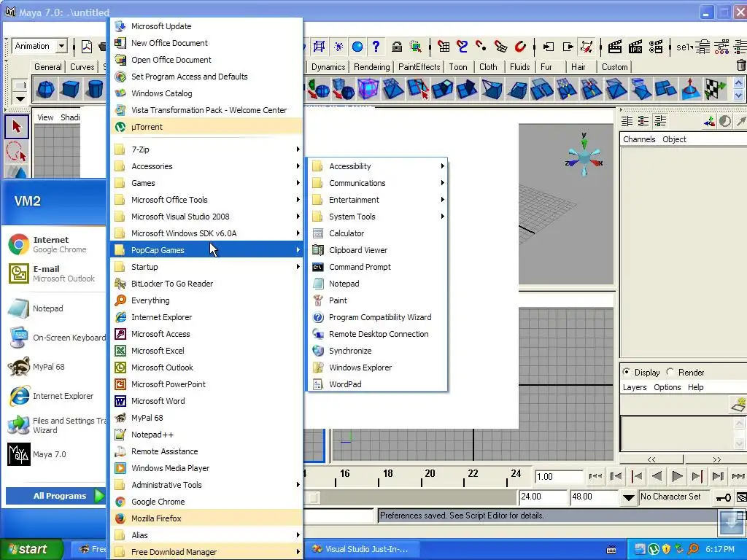
Task: Expand Microsoft Office Tools folder
Action: pos(206,200)
